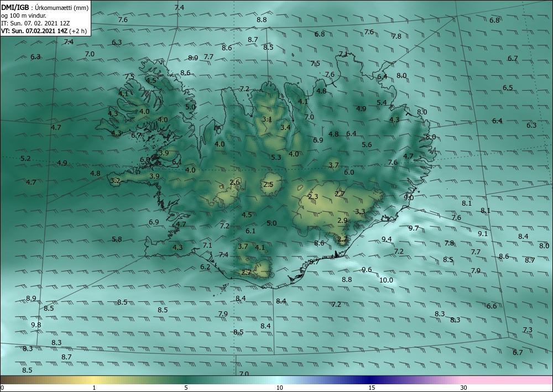The height and width of the screenshot is (392, 553).
Task: Click the 7.3 map value
Action: coord(528,330)
